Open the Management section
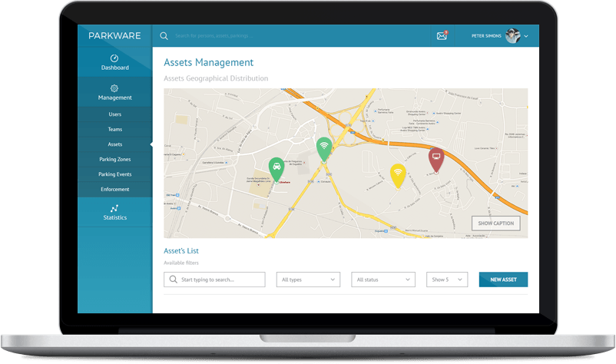Screen dimensions: 616x364 point(114,92)
